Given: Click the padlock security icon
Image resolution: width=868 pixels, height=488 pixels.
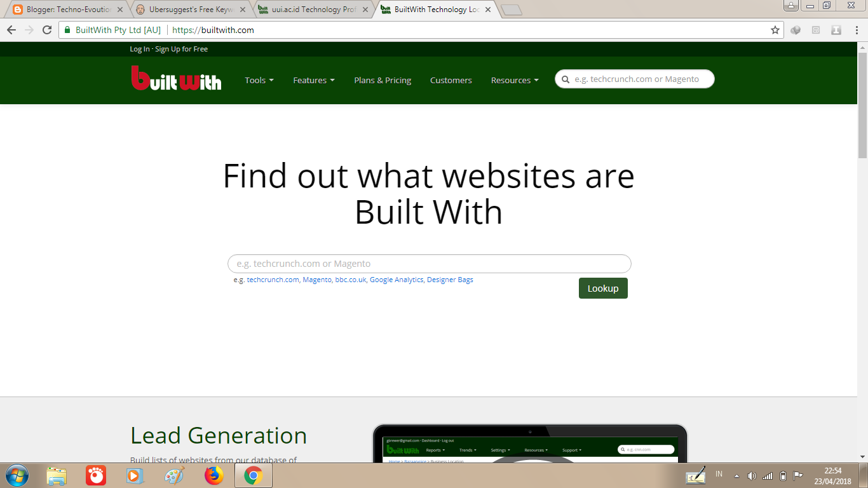Looking at the screenshot, I should coord(67,29).
